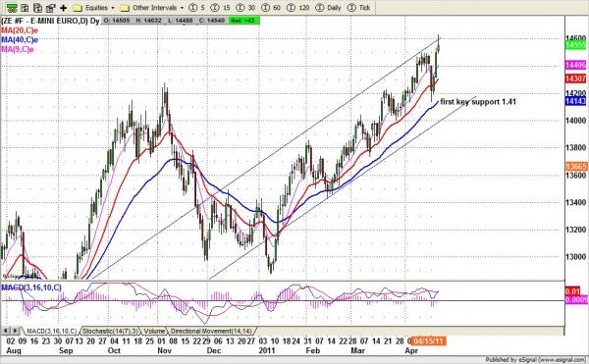
Task: Switch to the Volume tab
Action: 154,332
